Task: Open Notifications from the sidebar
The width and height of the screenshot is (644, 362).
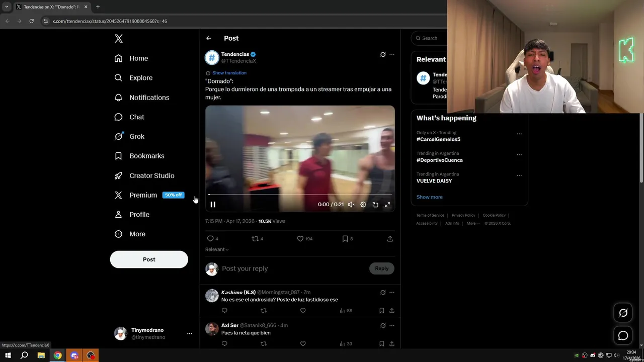Action: 141,98
